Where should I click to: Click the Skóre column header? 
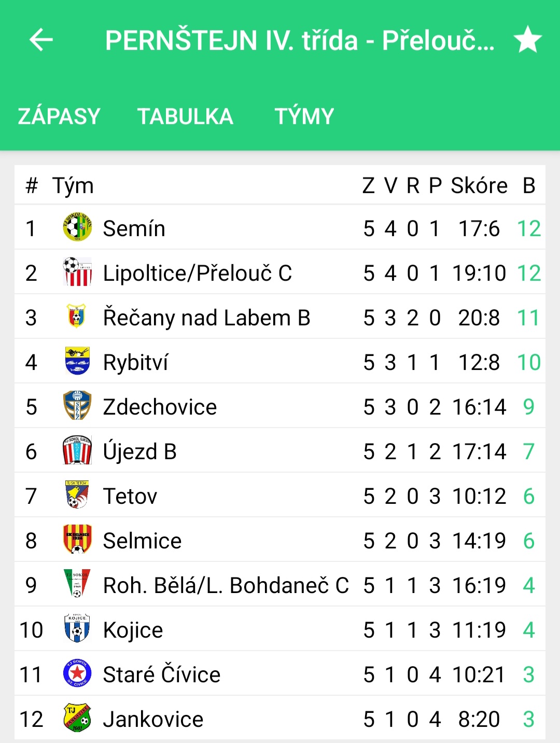479,185
